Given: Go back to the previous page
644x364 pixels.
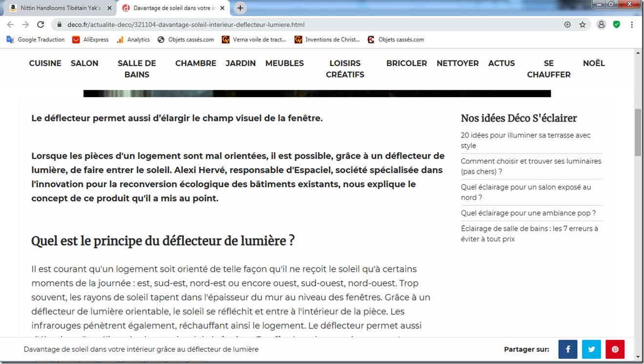Looking at the screenshot, I should tap(10, 24).
